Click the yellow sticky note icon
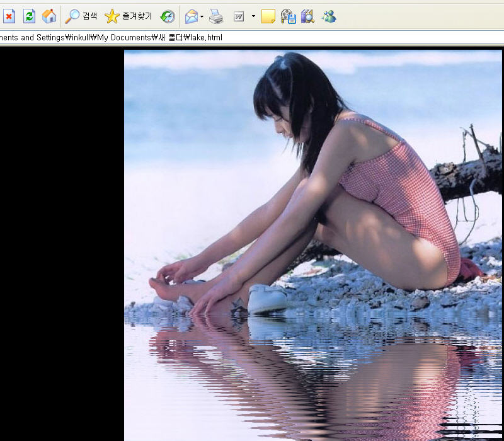Screen dimensions: 504x441 [268, 16]
